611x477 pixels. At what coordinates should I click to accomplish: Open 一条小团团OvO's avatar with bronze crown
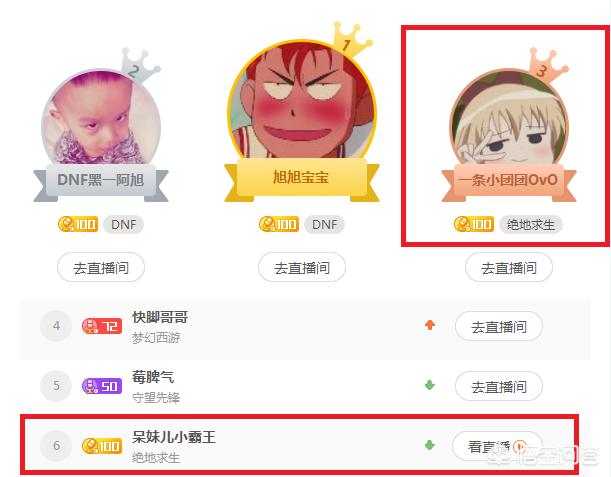tap(509, 119)
